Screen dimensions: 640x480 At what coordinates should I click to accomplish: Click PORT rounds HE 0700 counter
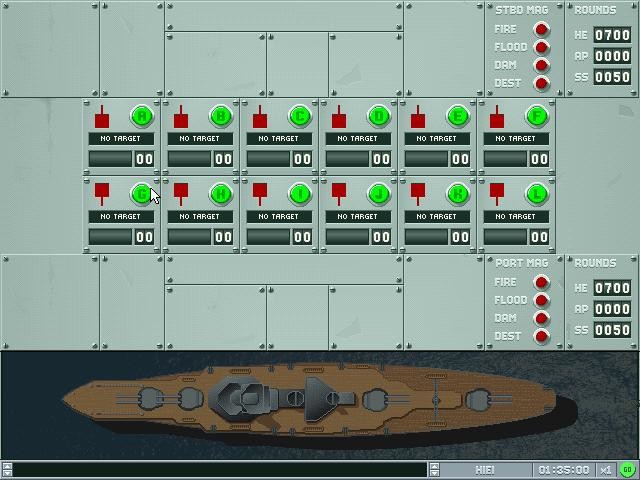[612, 288]
